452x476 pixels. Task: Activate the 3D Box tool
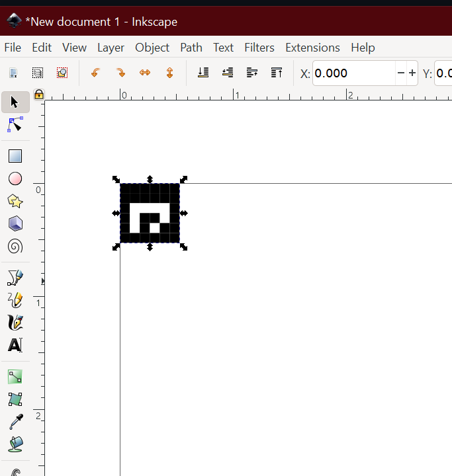click(15, 224)
